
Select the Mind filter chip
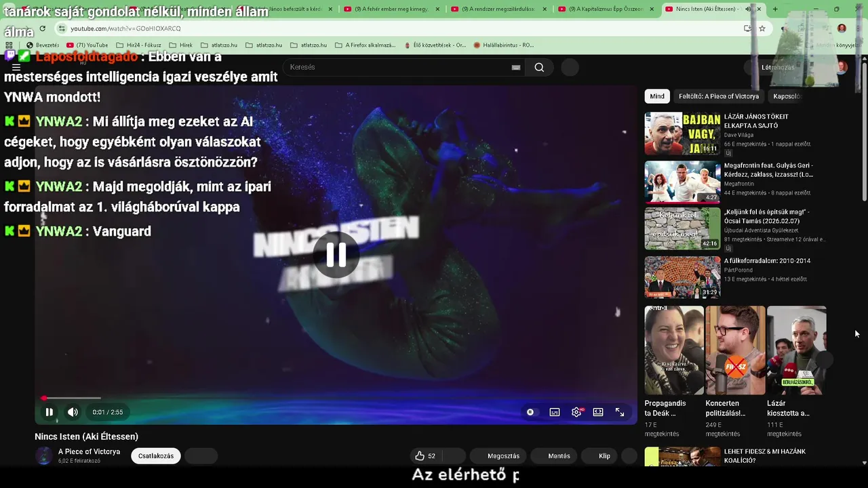[x=657, y=96]
